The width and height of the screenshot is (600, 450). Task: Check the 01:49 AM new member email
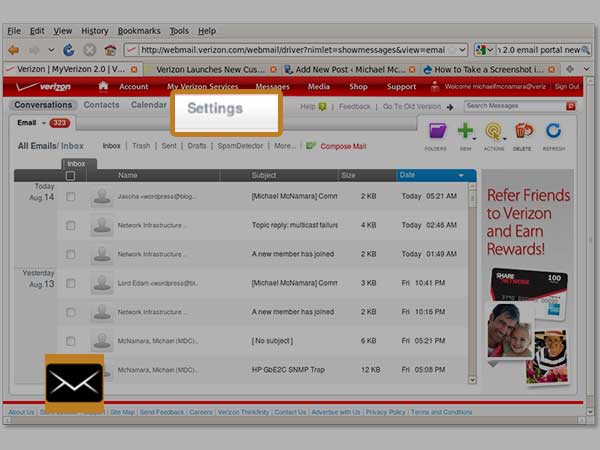[70, 254]
